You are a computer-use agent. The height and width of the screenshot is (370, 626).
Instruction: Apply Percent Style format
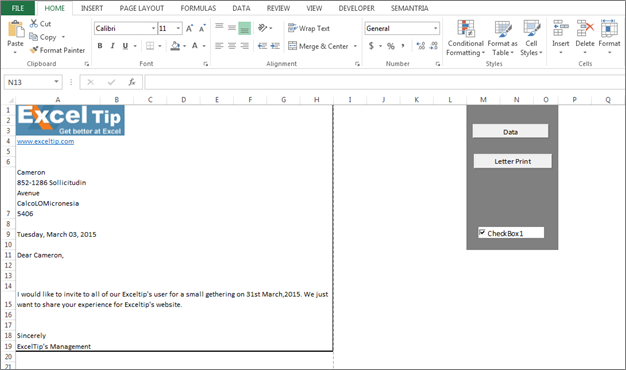click(x=391, y=46)
